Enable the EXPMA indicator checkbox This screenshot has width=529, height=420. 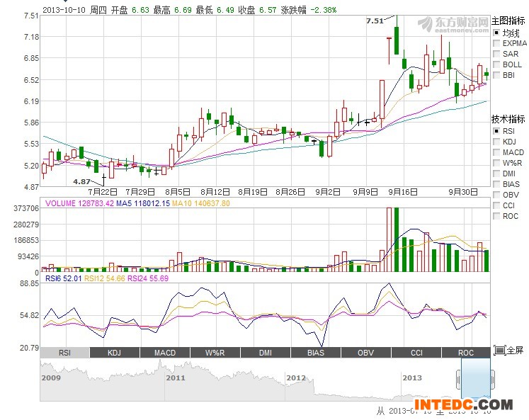click(x=496, y=43)
